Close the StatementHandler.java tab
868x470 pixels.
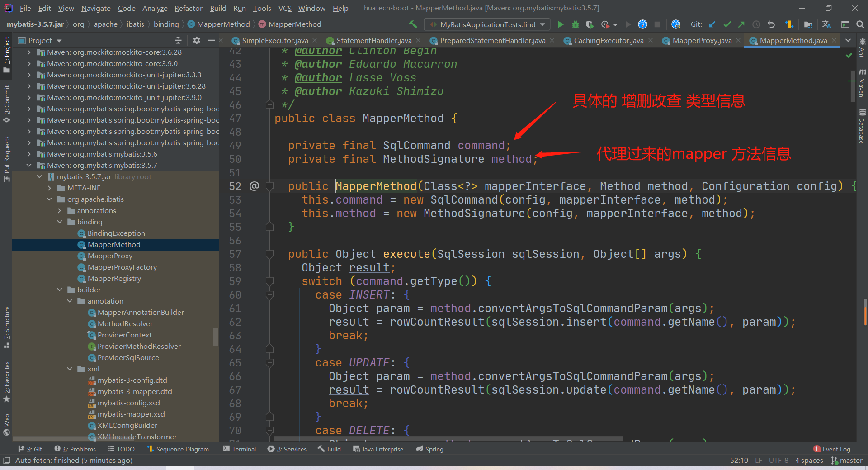coord(418,40)
